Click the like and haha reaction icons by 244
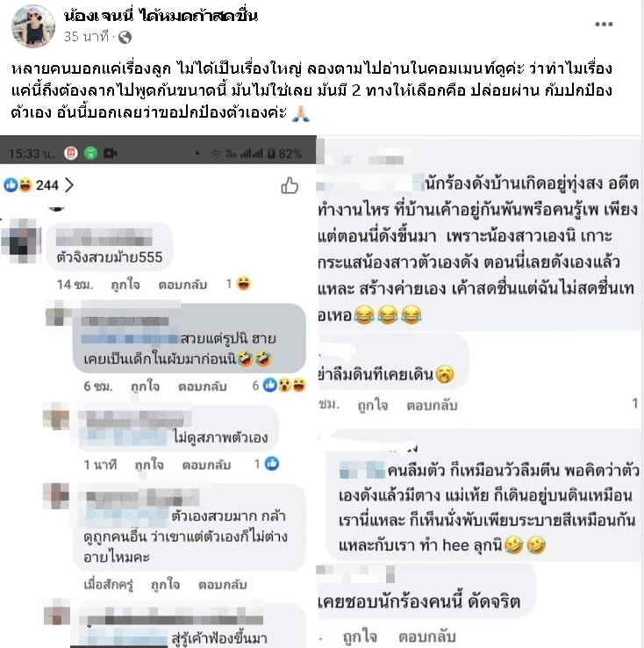644x648 pixels. pyautogui.click(x=18, y=184)
